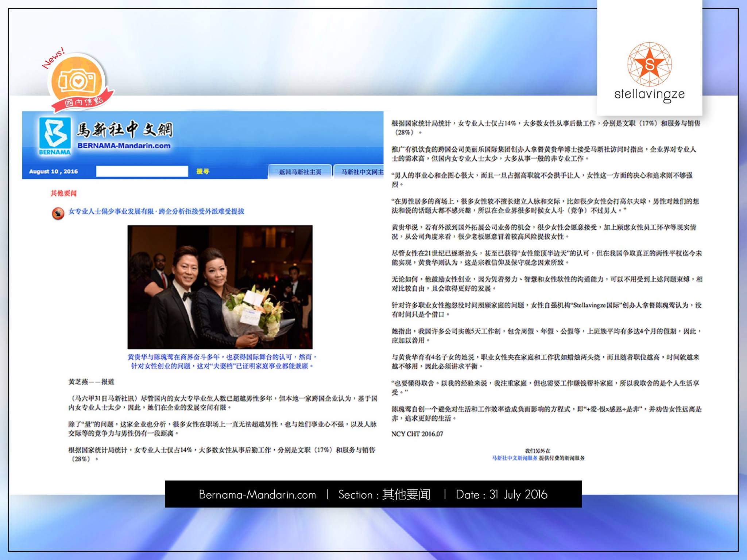Click the BERNAMA-Mandarin.com site title

[124, 146]
